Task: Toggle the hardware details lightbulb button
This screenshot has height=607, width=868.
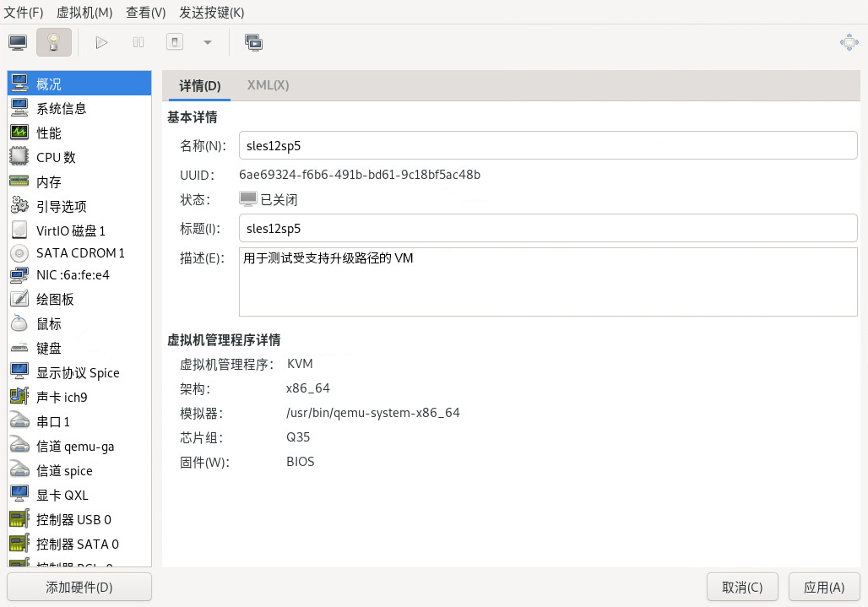Action: point(54,42)
